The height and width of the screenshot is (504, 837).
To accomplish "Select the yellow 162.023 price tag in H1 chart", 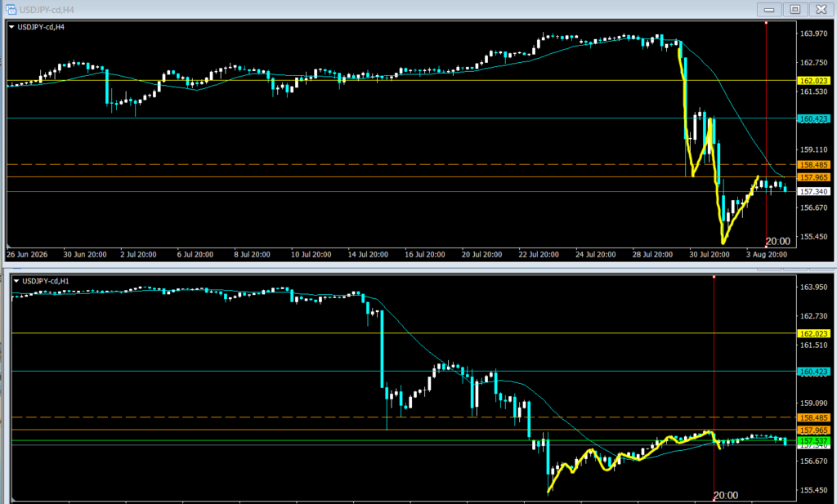I will point(813,333).
